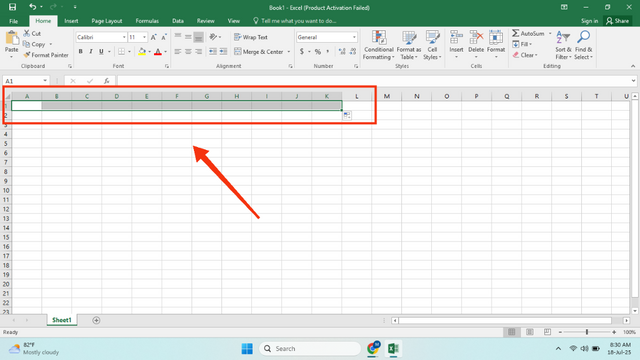Expand Merge & Center dropdown arrow
The width and height of the screenshot is (640, 360).
289,52
